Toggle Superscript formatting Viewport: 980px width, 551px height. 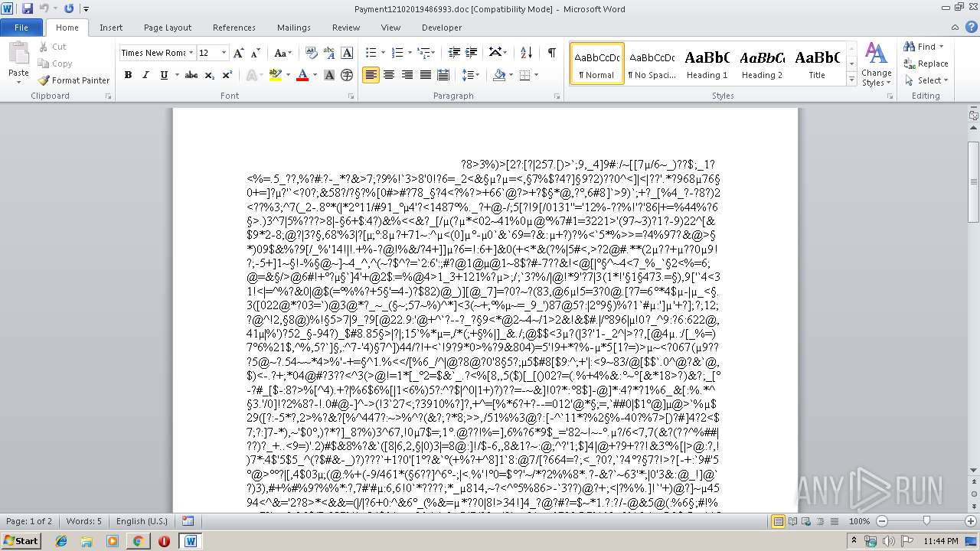click(x=227, y=75)
